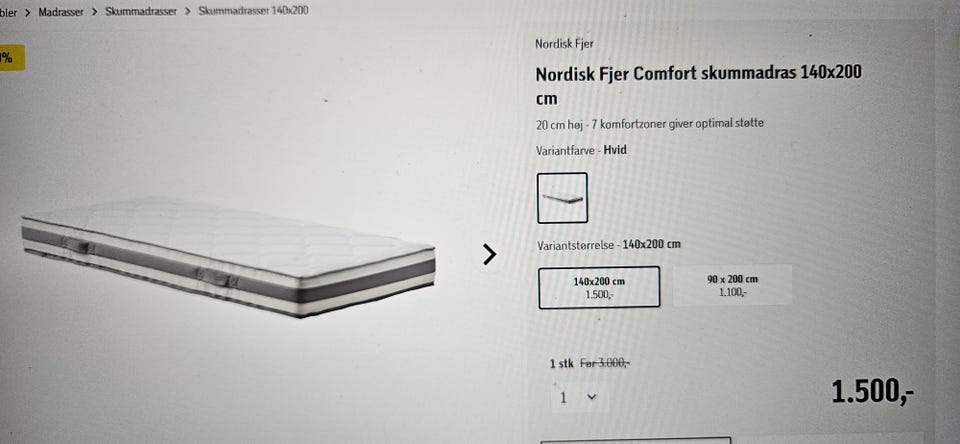Viewport: 960px width, 444px height.
Task: Go to the partially visible Møbler breadcrumb
Action: click(9, 13)
